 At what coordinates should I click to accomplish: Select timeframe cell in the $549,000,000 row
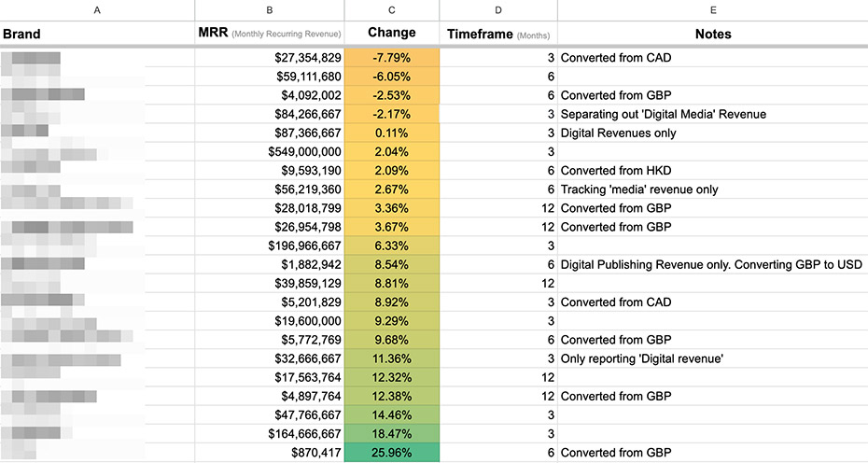[498, 152]
